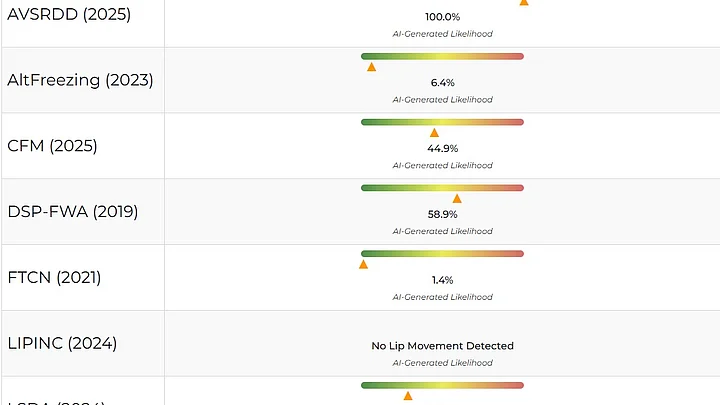
Task: Click the AltFreezing likelihood triangle marker
Action: click(371, 67)
